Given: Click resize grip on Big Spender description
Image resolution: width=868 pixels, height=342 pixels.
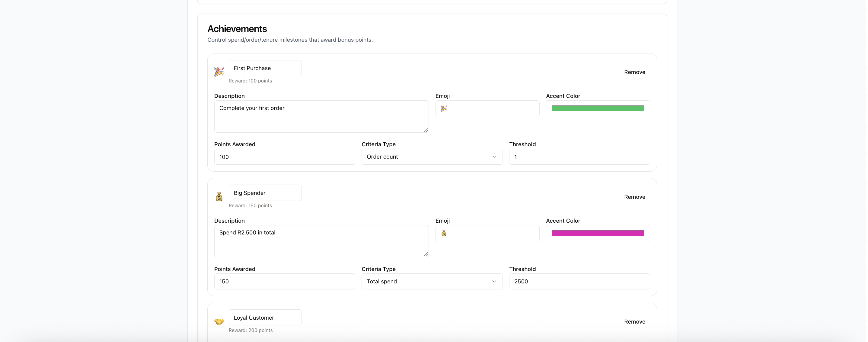Looking at the screenshot, I should point(426,254).
